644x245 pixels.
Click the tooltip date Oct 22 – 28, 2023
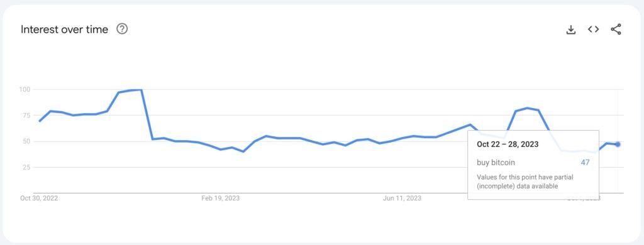pos(508,144)
